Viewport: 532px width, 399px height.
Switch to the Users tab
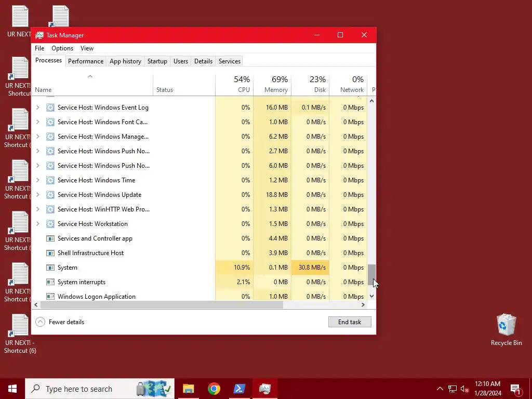pyautogui.click(x=180, y=61)
